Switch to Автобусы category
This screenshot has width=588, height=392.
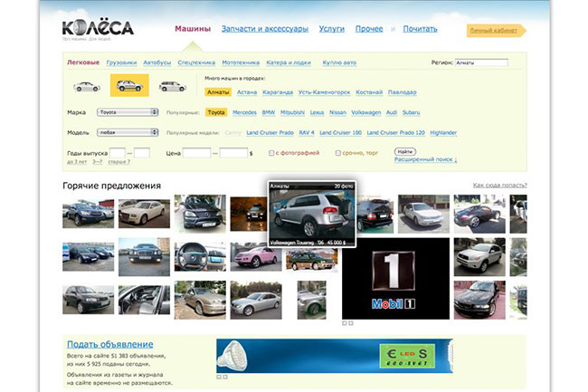[156, 62]
